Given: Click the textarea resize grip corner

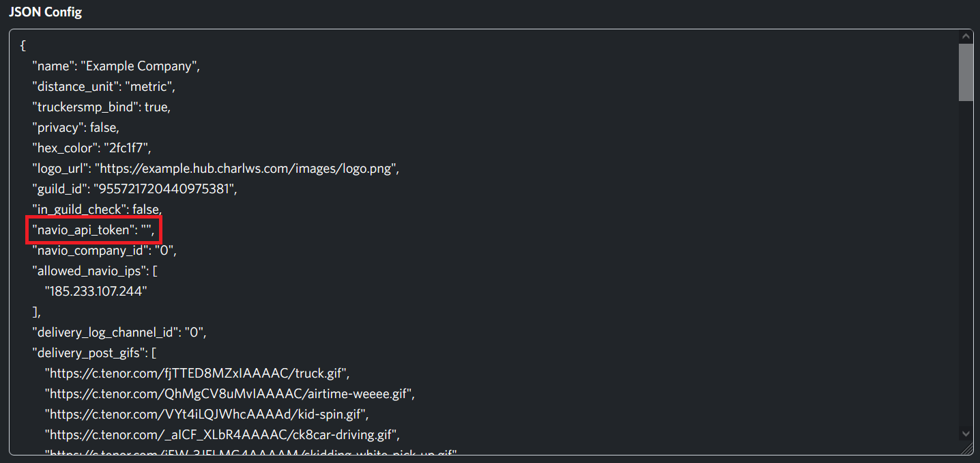Looking at the screenshot, I should pyautogui.click(x=966, y=448).
